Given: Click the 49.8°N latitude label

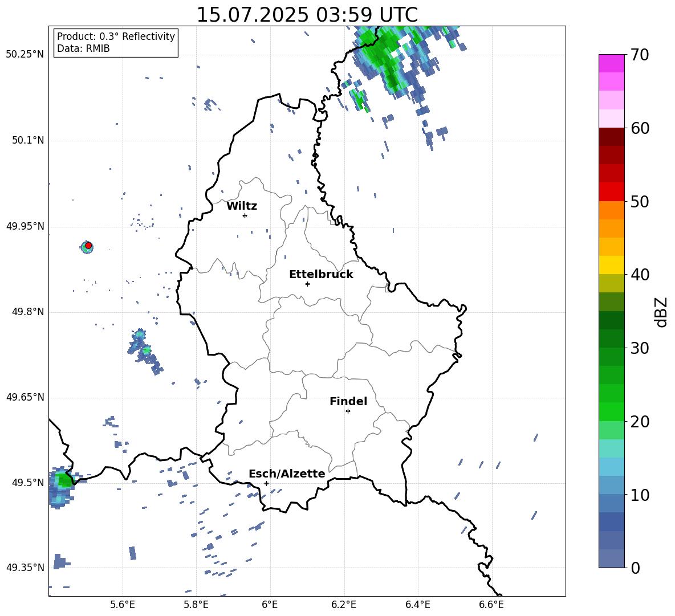Looking at the screenshot, I should [x=28, y=312].
